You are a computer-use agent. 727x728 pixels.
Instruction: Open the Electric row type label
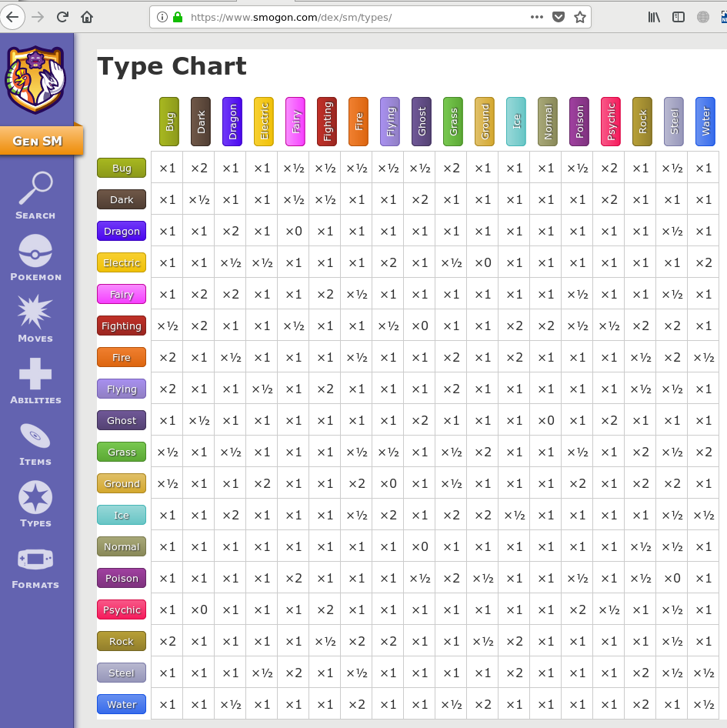pos(122,262)
